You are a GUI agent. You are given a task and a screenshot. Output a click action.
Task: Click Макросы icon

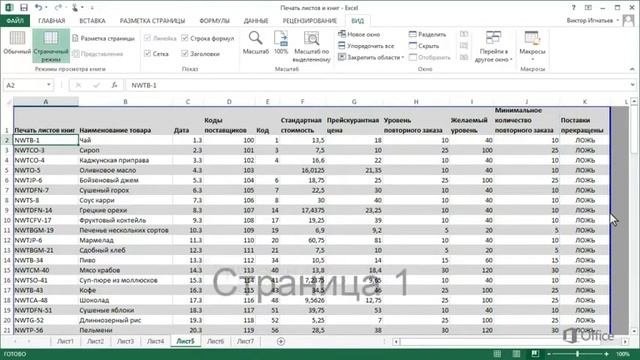tap(532, 38)
